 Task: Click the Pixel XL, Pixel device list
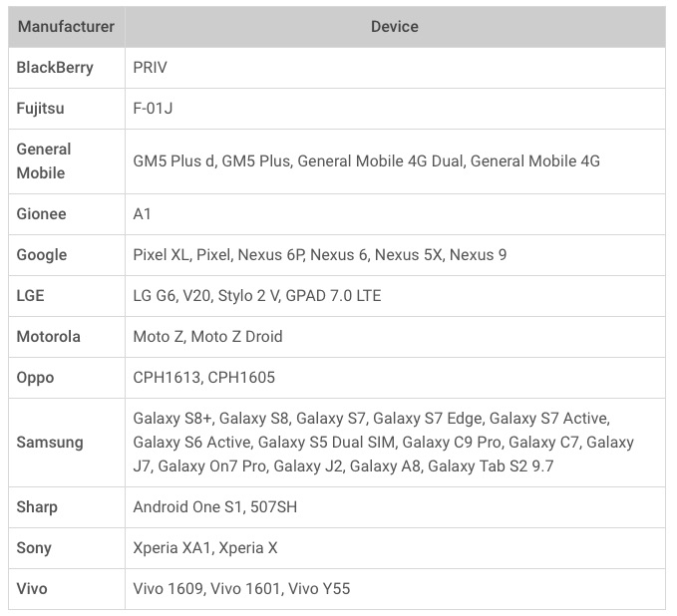tap(319, 255)
